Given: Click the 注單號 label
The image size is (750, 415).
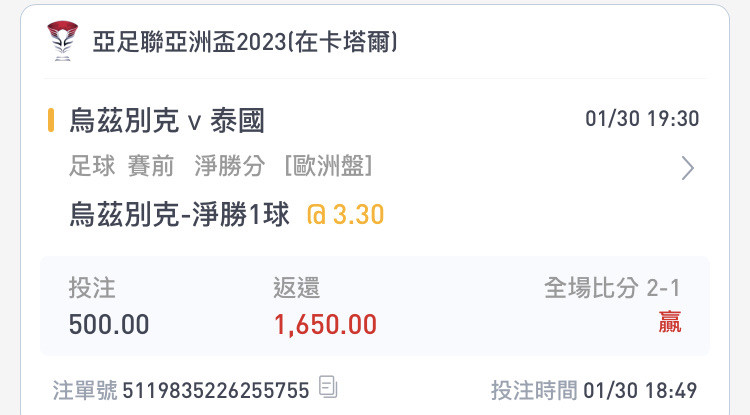Looking at the screenshot, I should [85, 390].
